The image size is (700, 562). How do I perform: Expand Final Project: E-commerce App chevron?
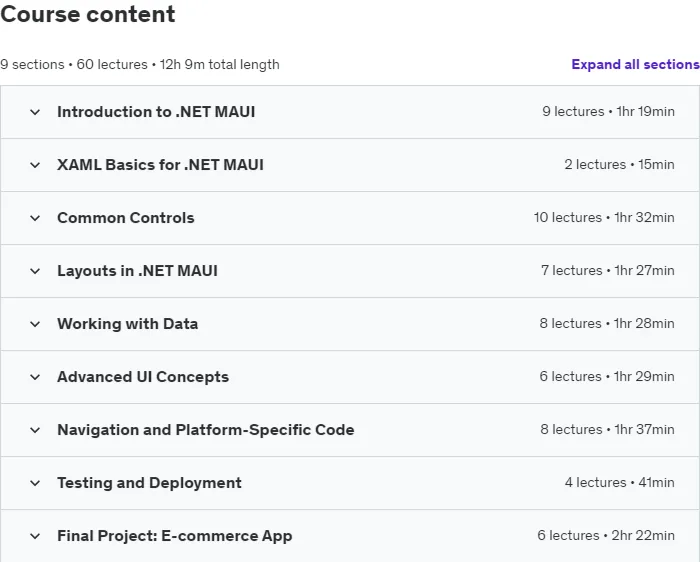point(35,536)
